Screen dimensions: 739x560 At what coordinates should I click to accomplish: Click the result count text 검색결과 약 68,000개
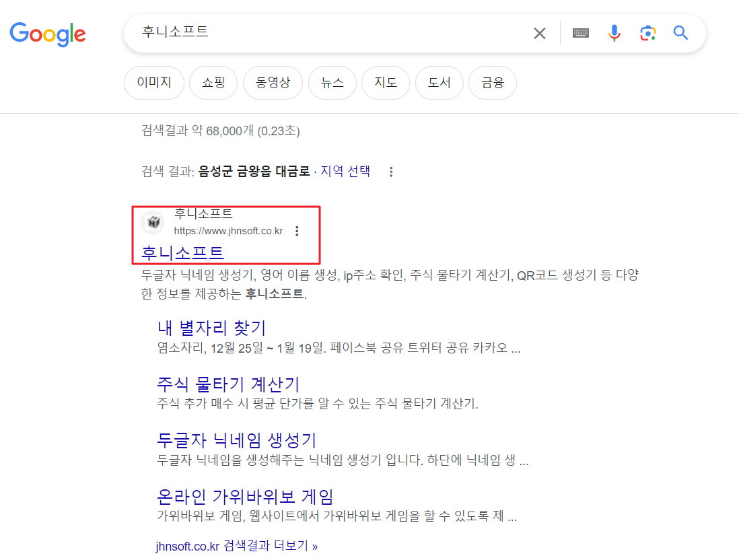pos(221,131)
